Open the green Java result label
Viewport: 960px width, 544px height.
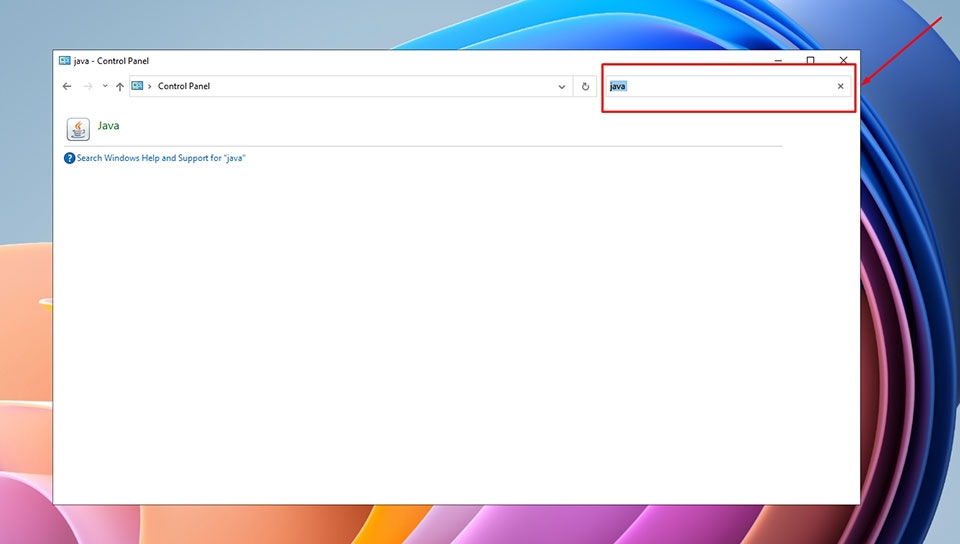coord(108,125)
